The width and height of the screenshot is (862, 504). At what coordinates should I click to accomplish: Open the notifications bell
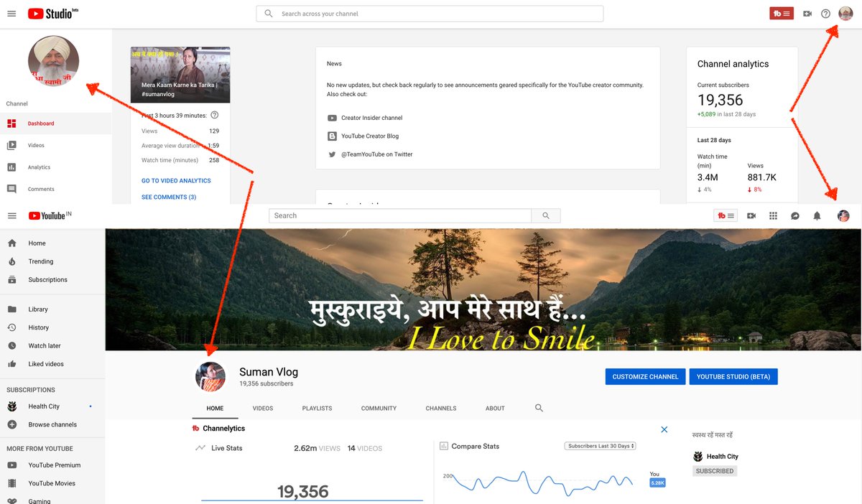coord(817,215)
